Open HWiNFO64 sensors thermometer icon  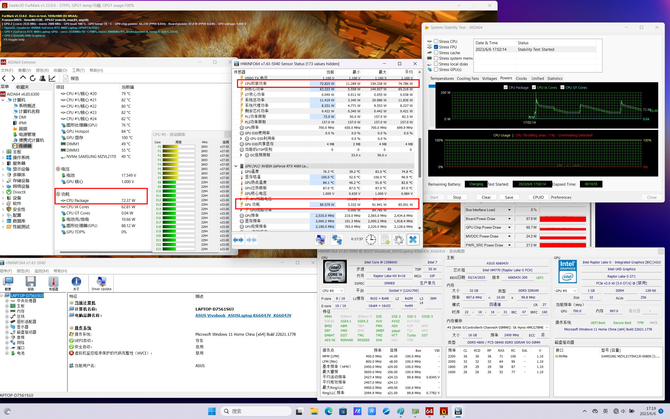53,281
